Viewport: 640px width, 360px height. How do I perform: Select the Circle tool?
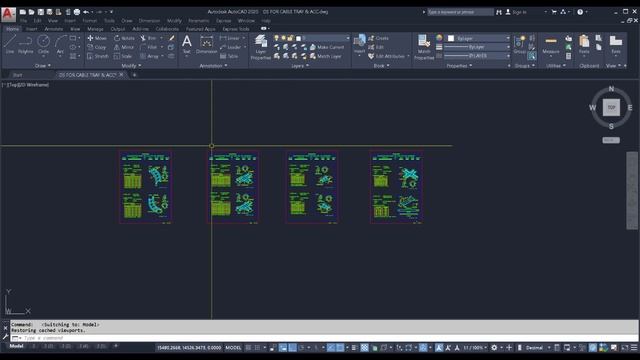click(43, 44)
